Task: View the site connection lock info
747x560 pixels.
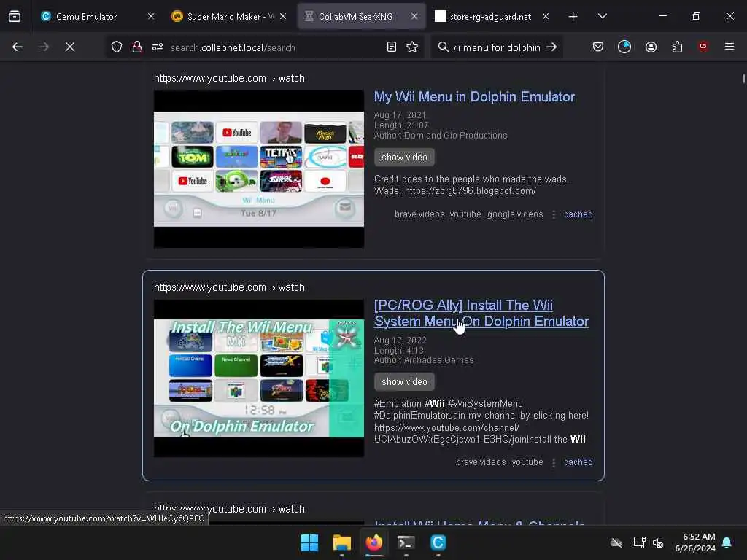Action: coord(136,47)
